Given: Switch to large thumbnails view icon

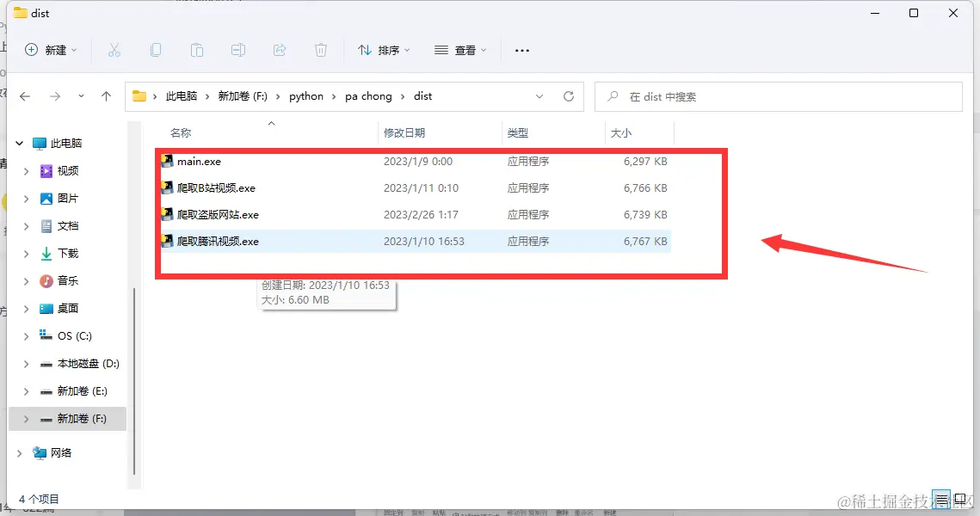Looking at the screenshot, I should (x=960, y=499).
